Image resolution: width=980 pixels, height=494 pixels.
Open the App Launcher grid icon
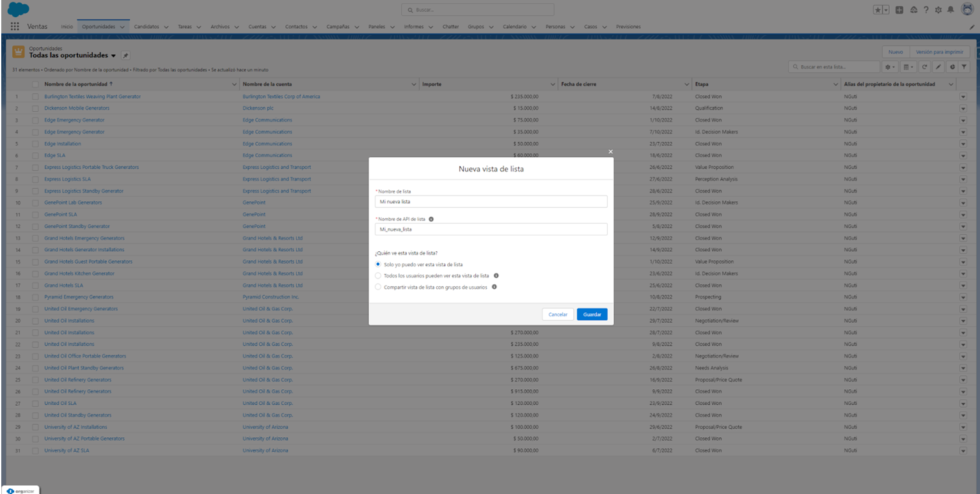pos(15,27)
